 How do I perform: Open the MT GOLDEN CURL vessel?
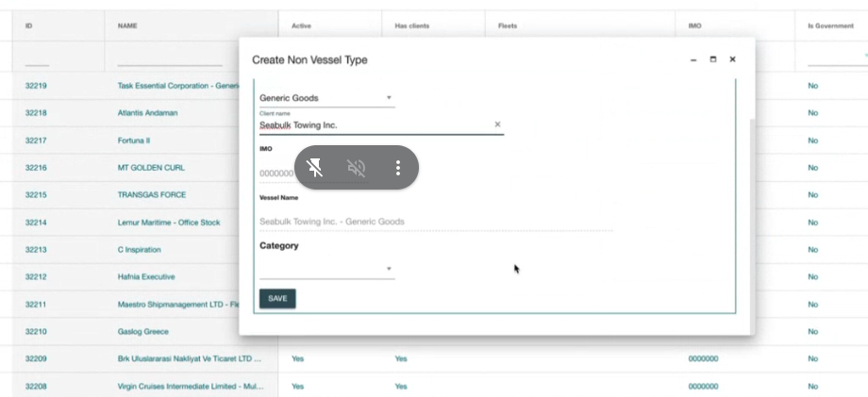tap(151, 168)
